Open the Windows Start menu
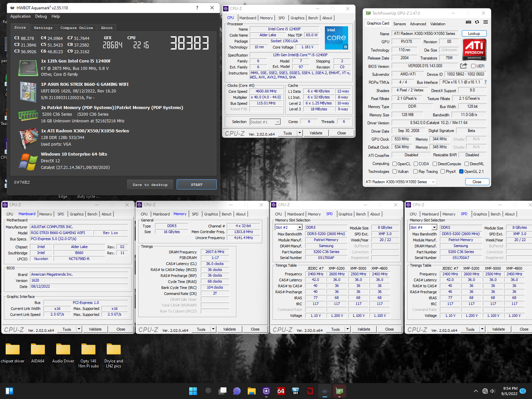The width and height of the screenshot is (532, 399). click(x=193, y=391)
